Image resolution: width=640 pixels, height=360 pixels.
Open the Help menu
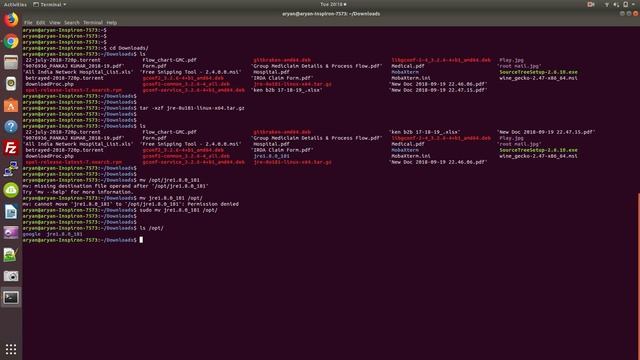[x=111, y=23]
